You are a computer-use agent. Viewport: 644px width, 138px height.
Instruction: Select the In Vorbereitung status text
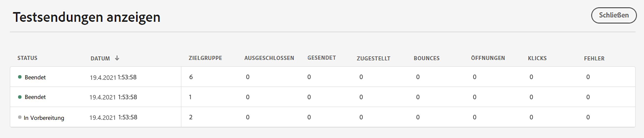(44, 118)
